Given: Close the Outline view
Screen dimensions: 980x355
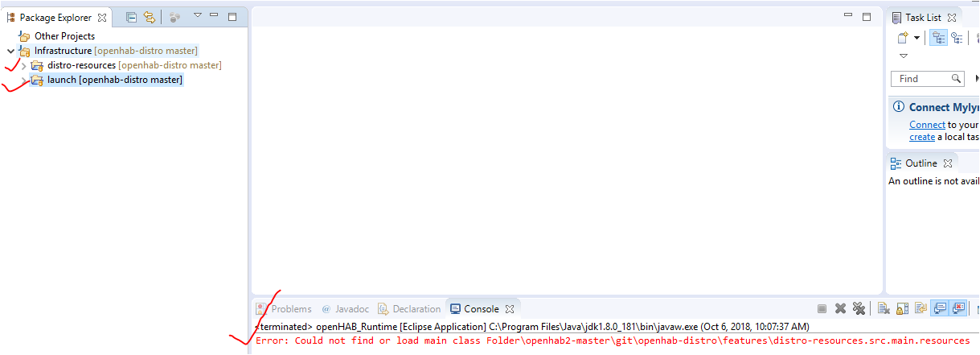Looking at the screenshot, I should click(949, 163).
